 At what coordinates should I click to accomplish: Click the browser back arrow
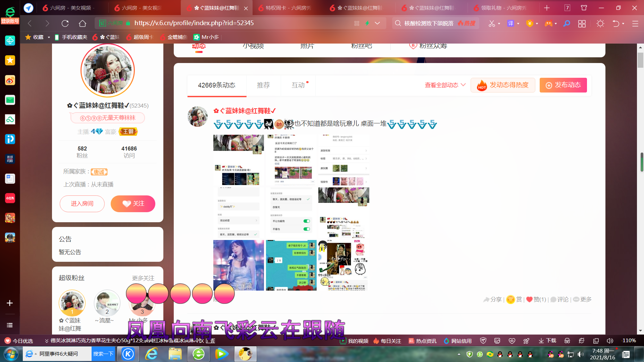pyautogui.click(x=30, y=23)
